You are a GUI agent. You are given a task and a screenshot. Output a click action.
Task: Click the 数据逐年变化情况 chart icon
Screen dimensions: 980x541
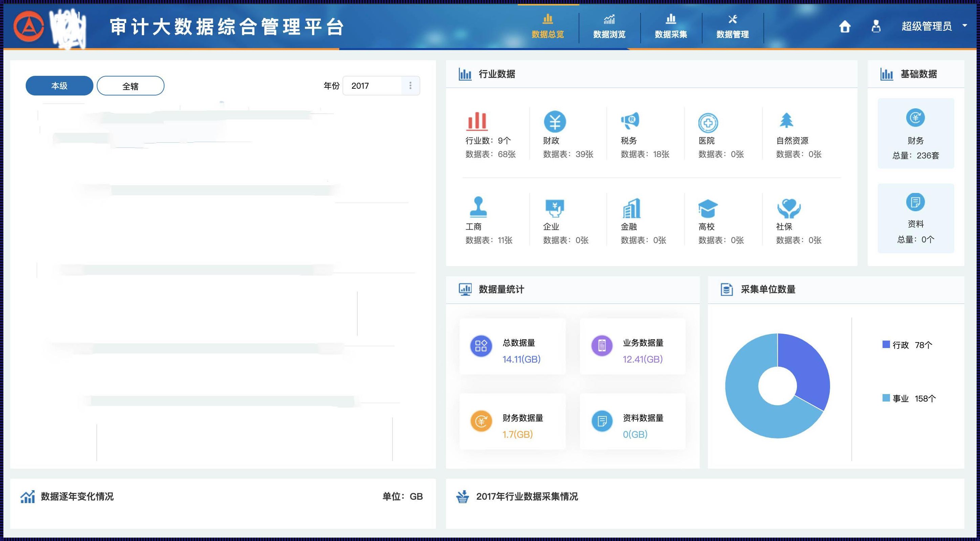[x=27, y=496]
